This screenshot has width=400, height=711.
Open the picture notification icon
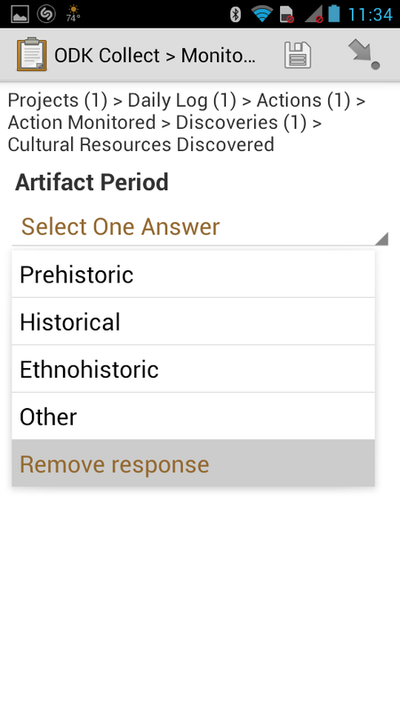tap(20, 15)
